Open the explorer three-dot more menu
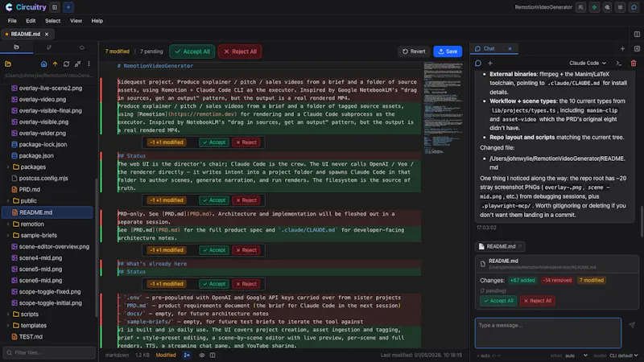 [x=89, y=64]
